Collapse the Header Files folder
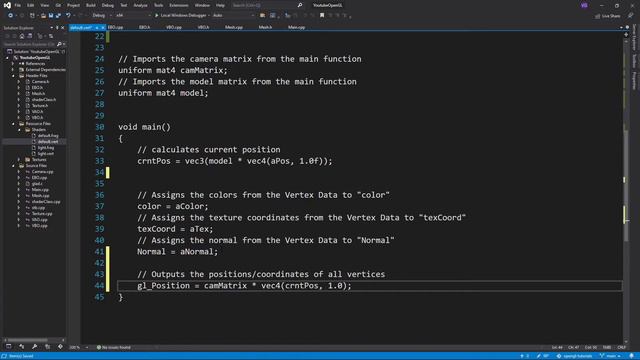 (13, 76)
